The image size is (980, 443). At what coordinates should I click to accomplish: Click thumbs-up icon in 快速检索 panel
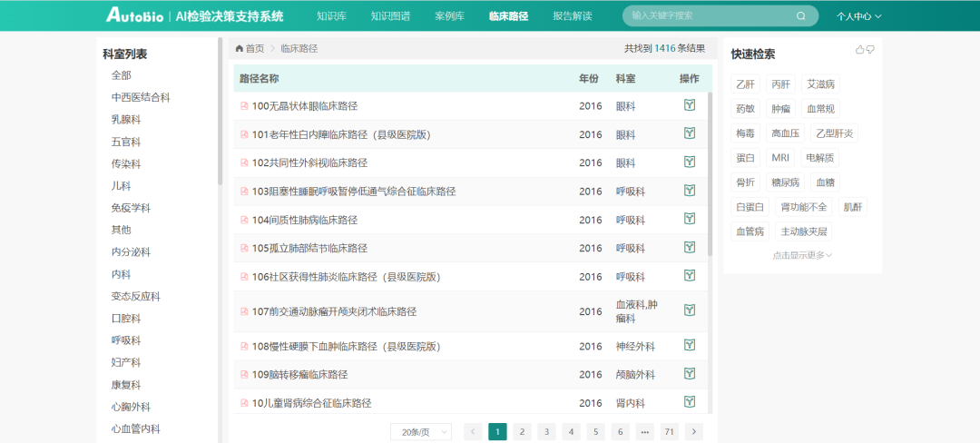859,50
